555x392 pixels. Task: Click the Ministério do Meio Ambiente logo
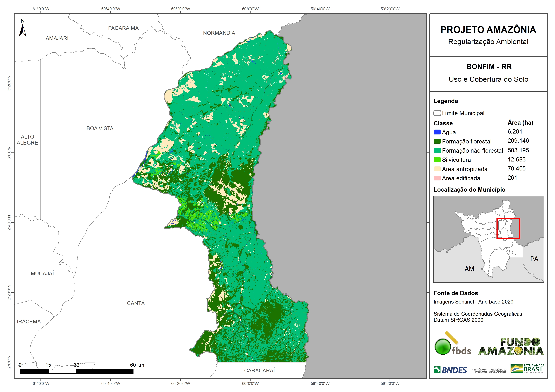coord(498,371)
